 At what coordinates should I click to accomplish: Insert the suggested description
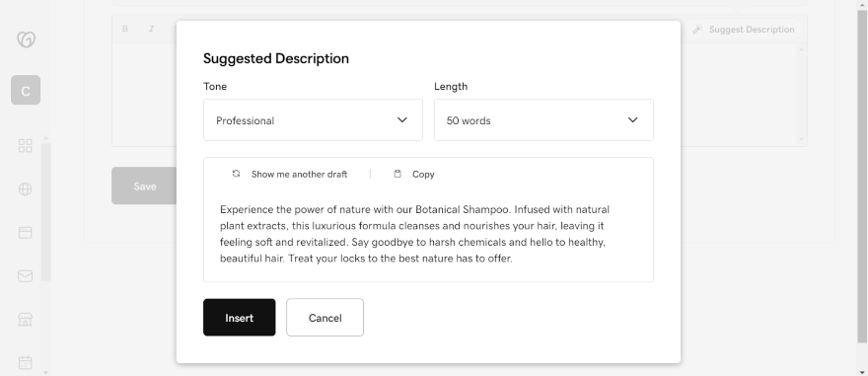pos(239,318)
